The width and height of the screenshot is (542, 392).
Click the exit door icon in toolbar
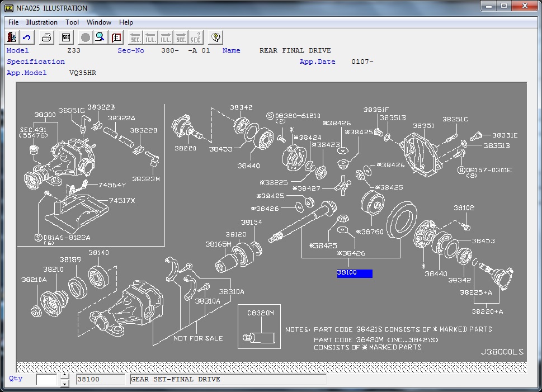coord(12,37)
